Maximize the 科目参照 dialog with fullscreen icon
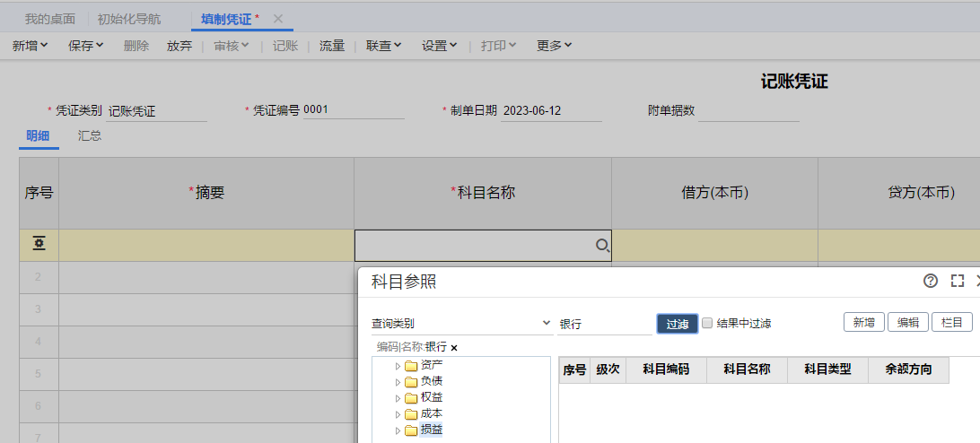Viewport: 980px width, 443px height. click(957, 281)
